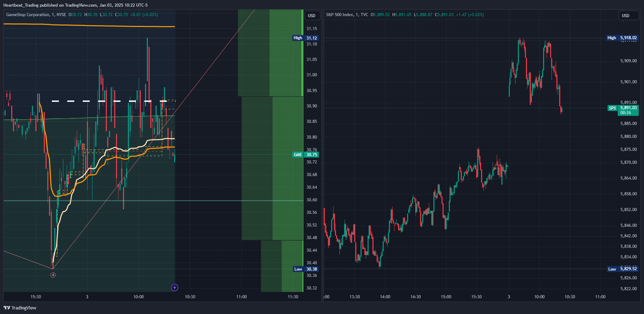This screenshot has width=644, height=314.
Task: Open the USD currency selector on the GameStop chart
Action: click(x=311, y=15)
